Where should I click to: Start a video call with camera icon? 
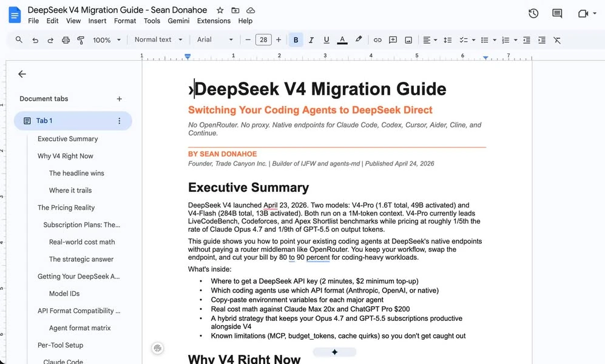[583, 13]
